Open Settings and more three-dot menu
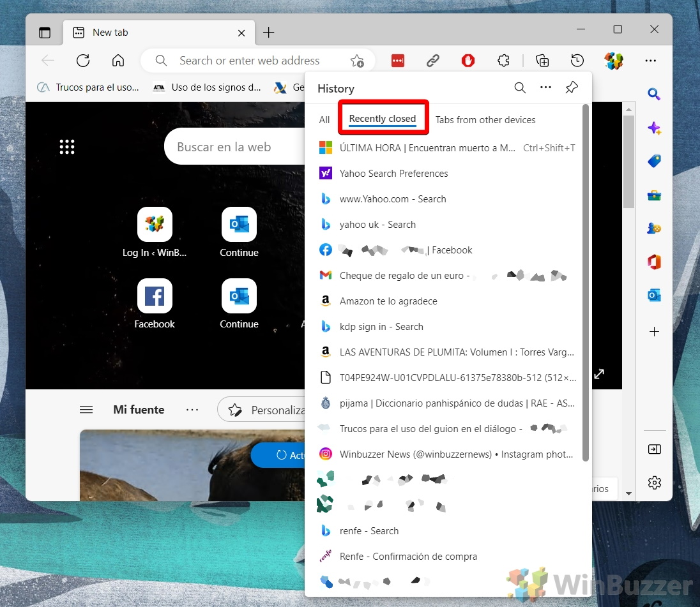Viewport: 700px width, 607px height. point(650,60)
